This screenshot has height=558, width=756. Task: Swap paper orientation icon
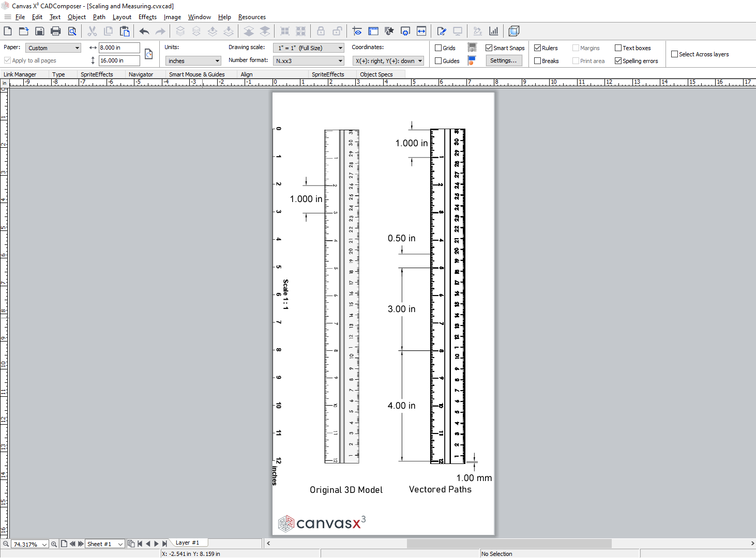point(148,54)
